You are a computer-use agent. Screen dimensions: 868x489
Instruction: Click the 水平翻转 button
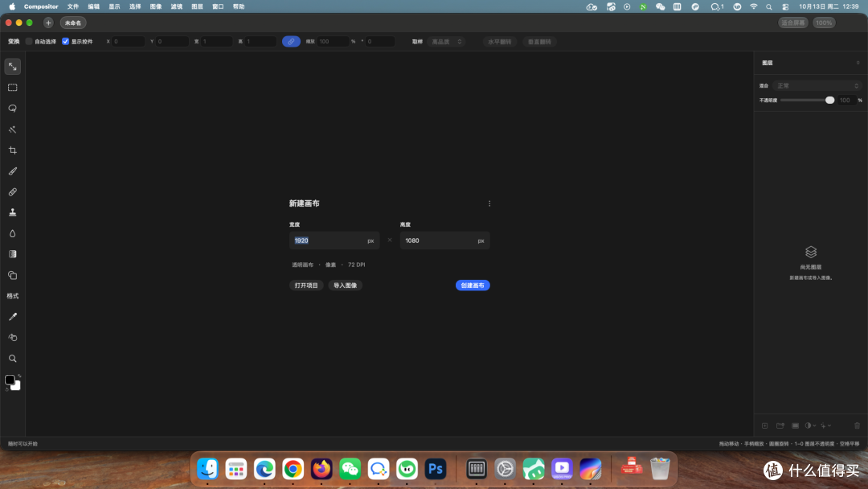click(499, 42)
